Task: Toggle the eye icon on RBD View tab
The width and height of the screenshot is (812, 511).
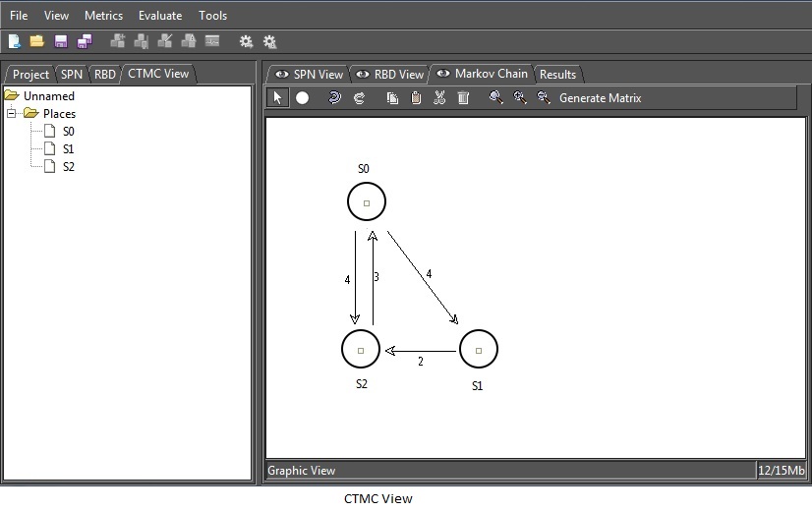Action: tap(363, 75)
